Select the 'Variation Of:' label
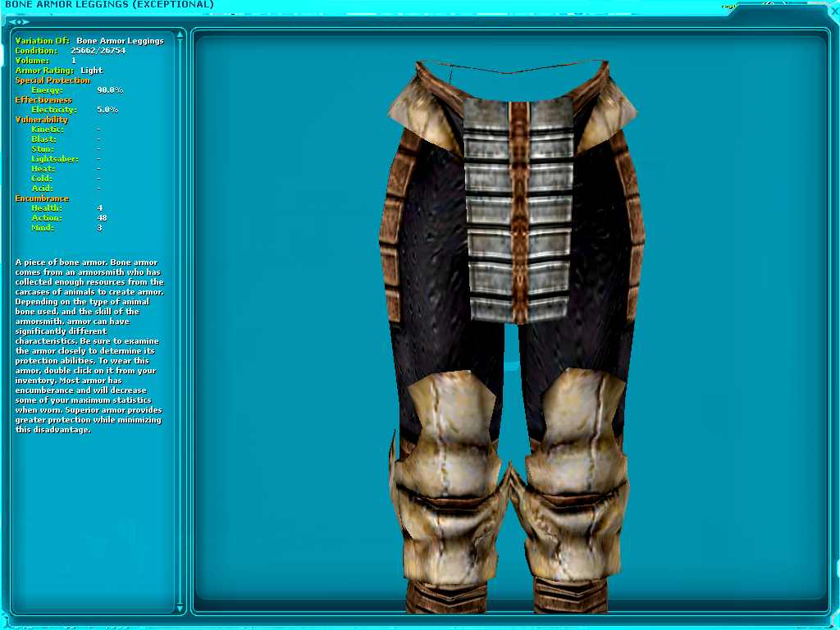 pos(43,41)
